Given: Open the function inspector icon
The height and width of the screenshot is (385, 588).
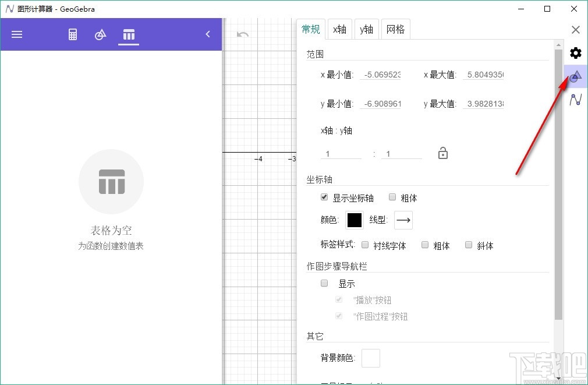Looking at the screenshot, I should 575,99.
